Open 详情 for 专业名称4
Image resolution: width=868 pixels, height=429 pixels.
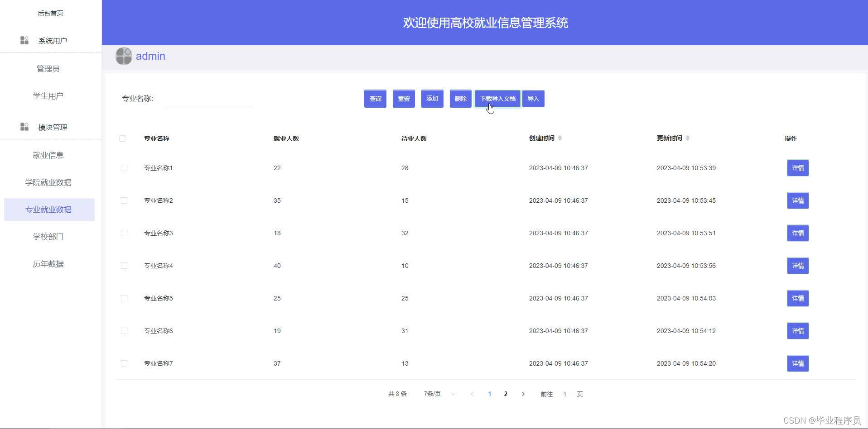pyautogui.click(x=798, y=266)
